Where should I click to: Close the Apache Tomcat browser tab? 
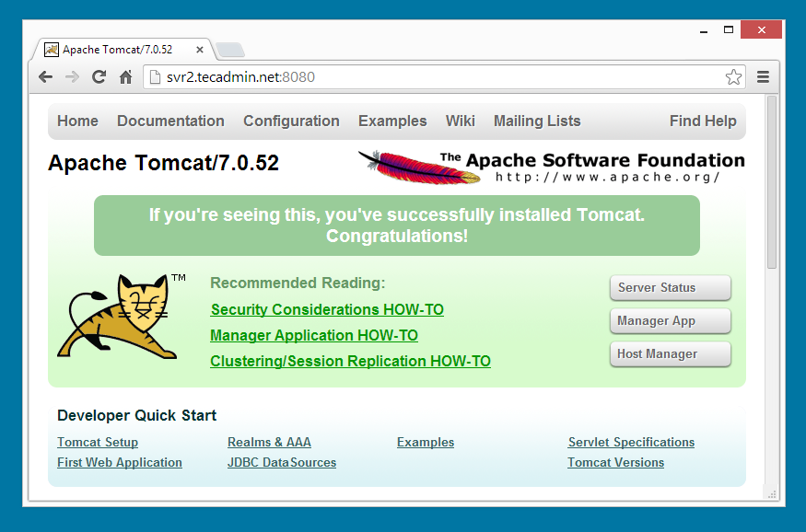coord(200,50)
